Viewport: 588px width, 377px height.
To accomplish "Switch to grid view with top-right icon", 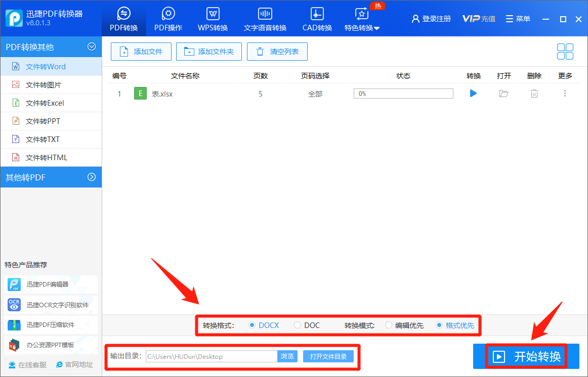I will pyautogui.click(x=565, y=51).
